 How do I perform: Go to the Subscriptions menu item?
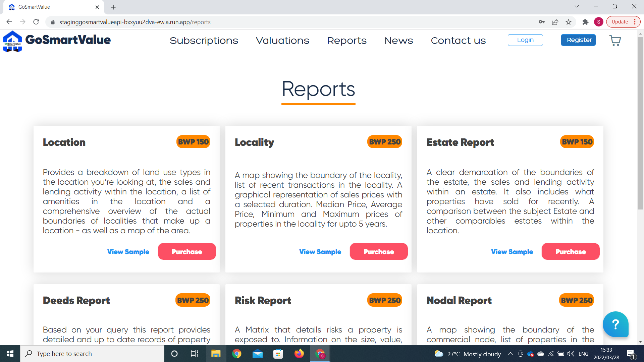pos(204,41)
